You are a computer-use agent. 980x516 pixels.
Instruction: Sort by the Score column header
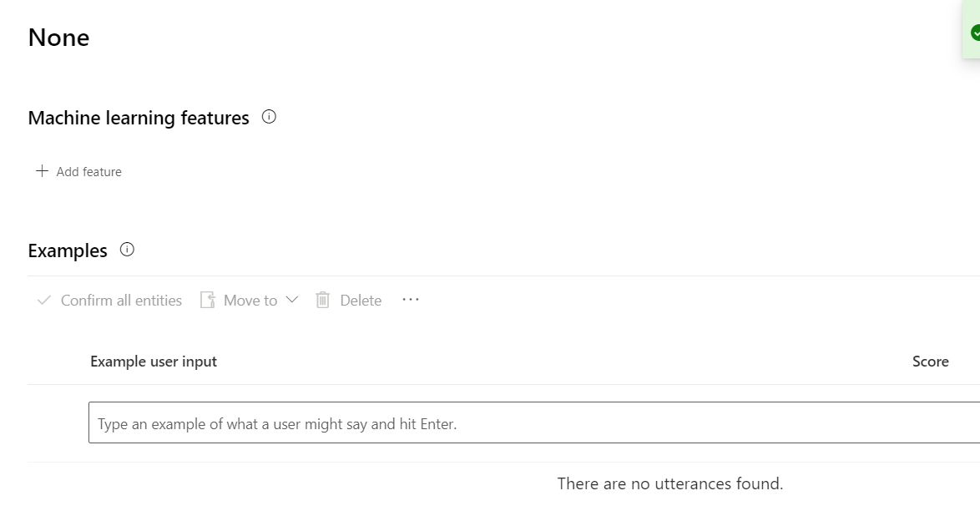930,362
